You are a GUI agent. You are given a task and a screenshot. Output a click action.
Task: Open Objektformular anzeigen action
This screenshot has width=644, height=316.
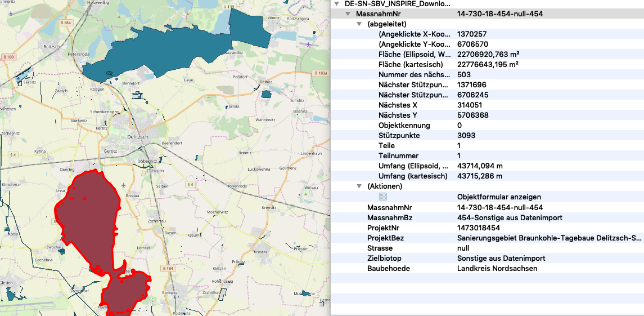click(499, 197)
